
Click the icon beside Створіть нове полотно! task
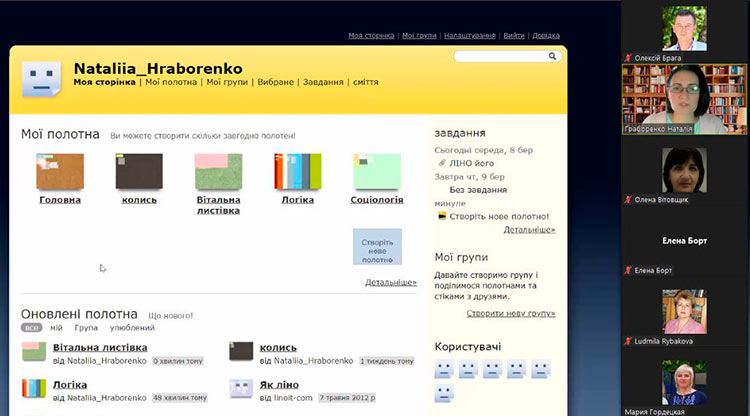point(442,216)
